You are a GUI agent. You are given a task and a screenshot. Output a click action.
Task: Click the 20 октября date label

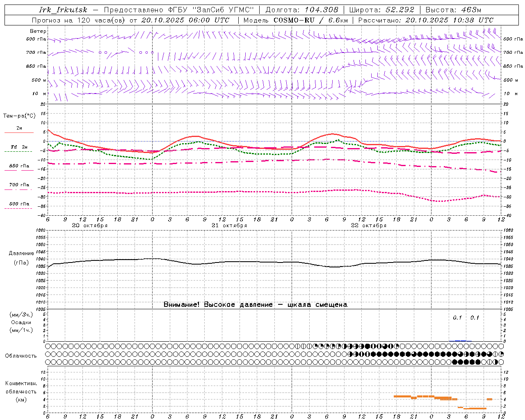(90, 226)
